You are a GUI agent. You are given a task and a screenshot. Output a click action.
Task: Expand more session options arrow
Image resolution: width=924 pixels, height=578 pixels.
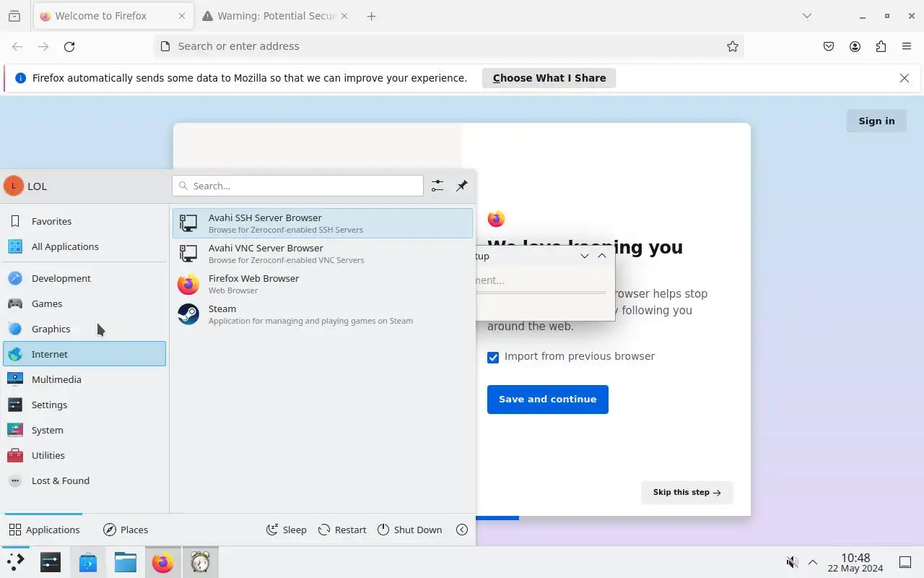(462, 530)
